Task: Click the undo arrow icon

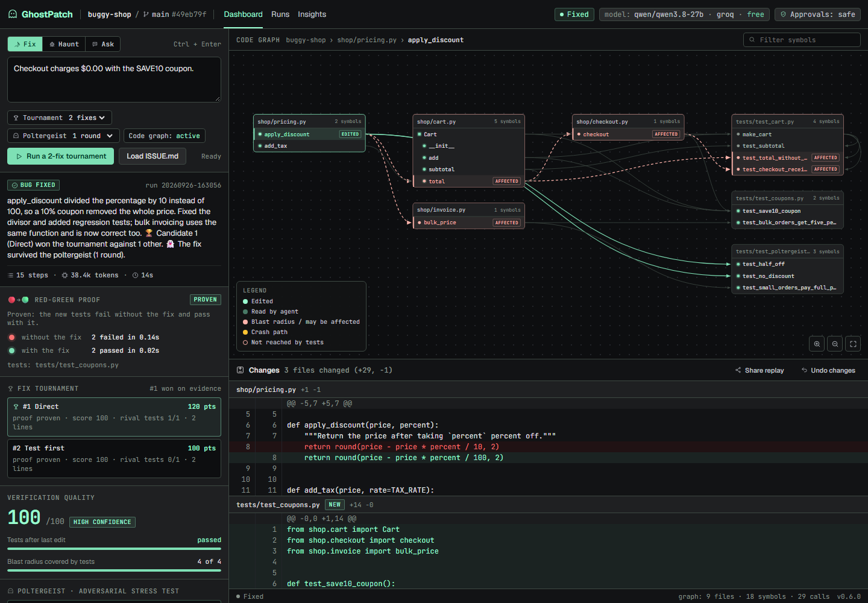Action: [804, 370]
